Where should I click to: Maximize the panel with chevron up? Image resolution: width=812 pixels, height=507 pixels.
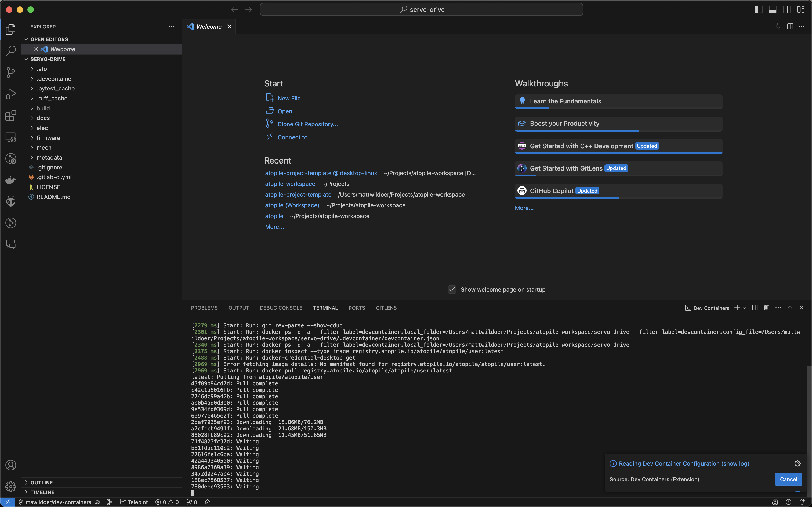[790, 308]
